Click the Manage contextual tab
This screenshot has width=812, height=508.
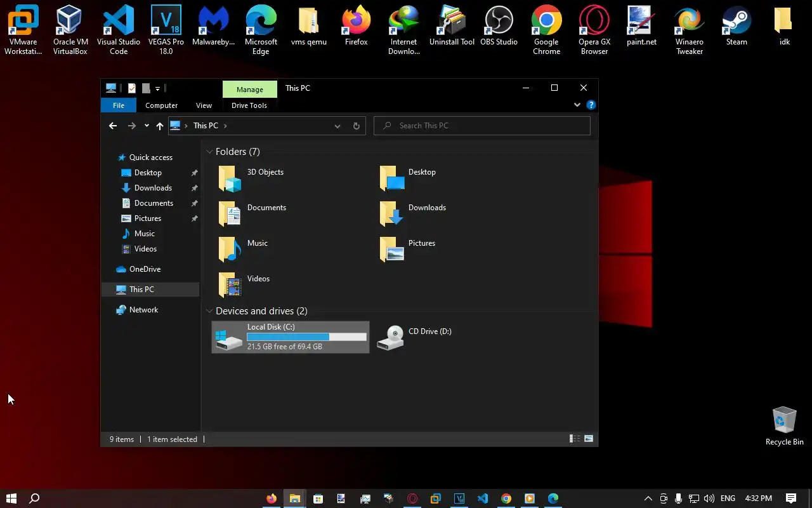(x=250, y=90)
